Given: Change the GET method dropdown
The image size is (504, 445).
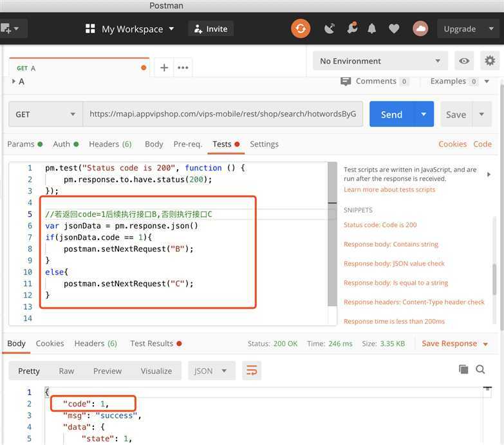Looking at the screenshot, I should [46, 114].
